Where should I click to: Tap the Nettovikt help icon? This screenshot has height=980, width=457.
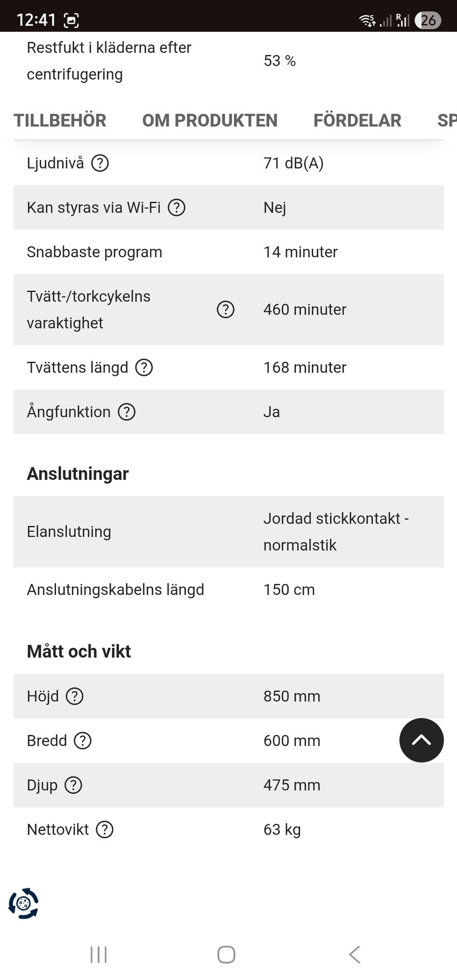105,830
